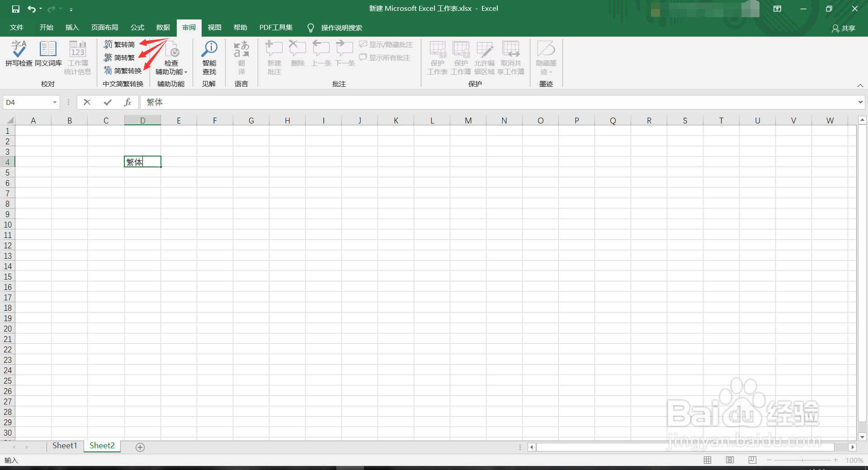The height and width of the screenshot is (470, 868).
Task: Open the Name Box dropdown arrow
Action: 55,102
